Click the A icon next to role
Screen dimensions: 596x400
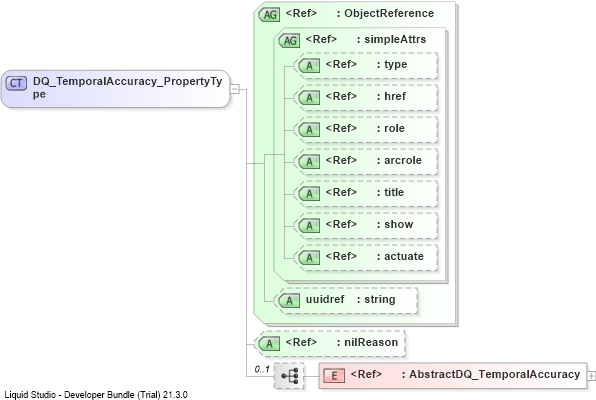[309, 130]
